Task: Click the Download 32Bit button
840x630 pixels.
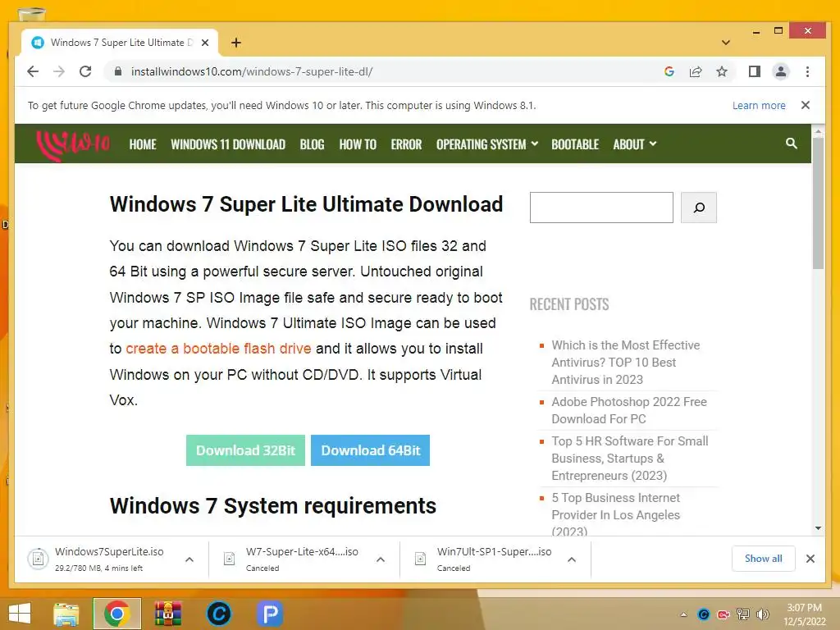Action: click(245, 450)
